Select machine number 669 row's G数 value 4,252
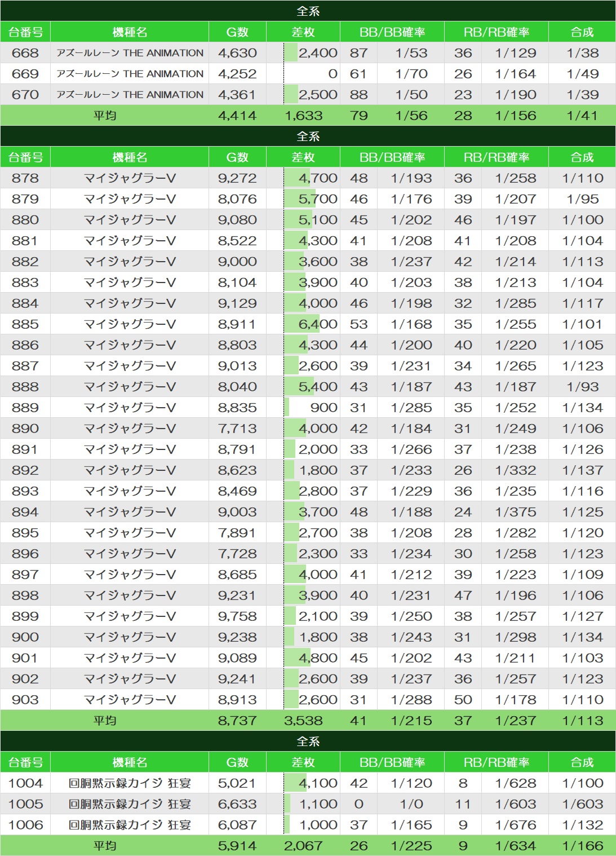The height and width of the screenshot is (856, 616). pyautogui.click(x=237, y=74)
